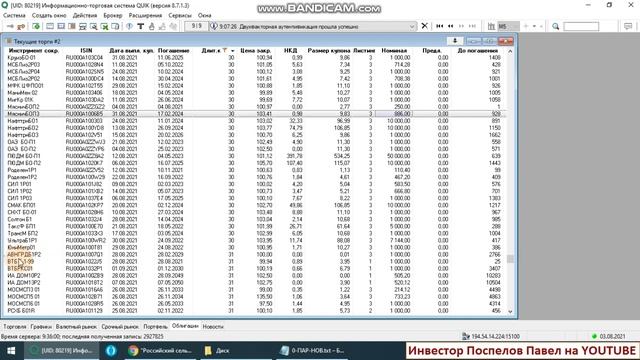Open the Расширения menu

pyautogui.click(x=145, y=15)
